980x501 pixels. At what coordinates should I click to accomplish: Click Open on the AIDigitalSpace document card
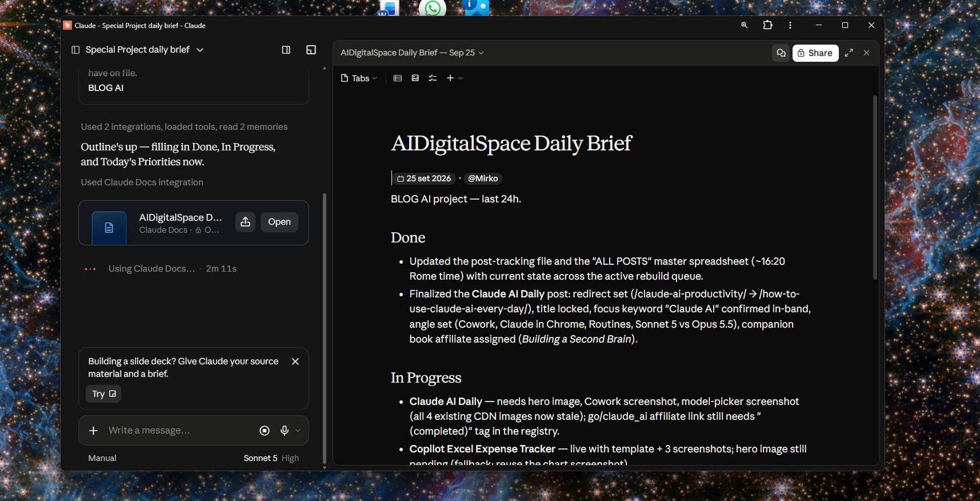pyautogui.click(x=279, y=222)
